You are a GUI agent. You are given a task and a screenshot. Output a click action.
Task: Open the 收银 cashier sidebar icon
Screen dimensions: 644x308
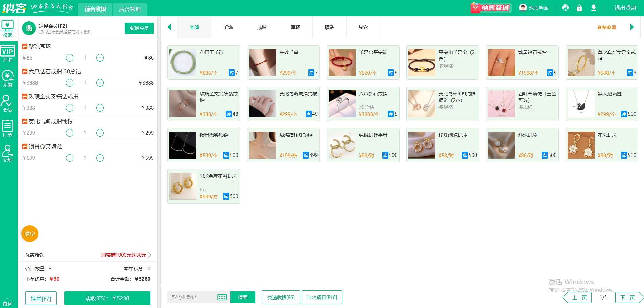tap(7, 28)
